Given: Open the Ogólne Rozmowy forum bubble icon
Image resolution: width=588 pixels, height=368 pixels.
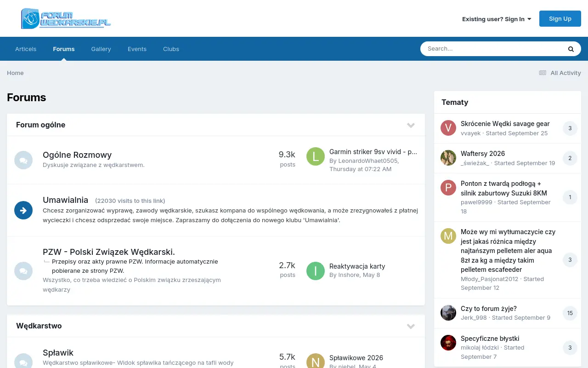Looking at the screenshot, I should tap(23, 160).
